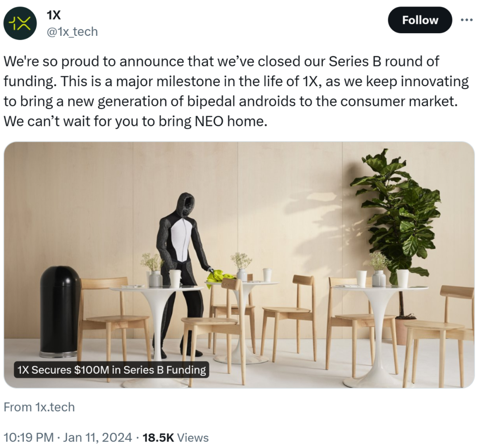The image size is (478, 448).
Task: Open the three-dot more options menu
Action: pyautogui.click(x=466, y=20)
